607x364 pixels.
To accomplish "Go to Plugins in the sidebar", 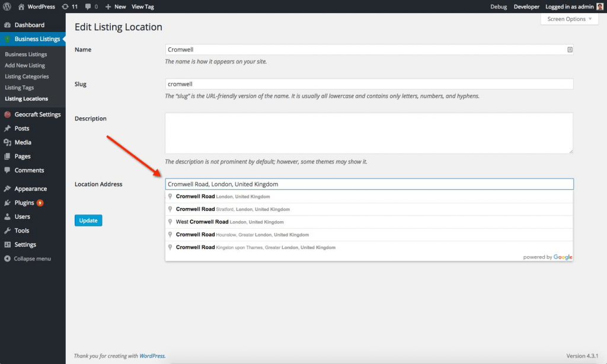I will coord(24,203).
